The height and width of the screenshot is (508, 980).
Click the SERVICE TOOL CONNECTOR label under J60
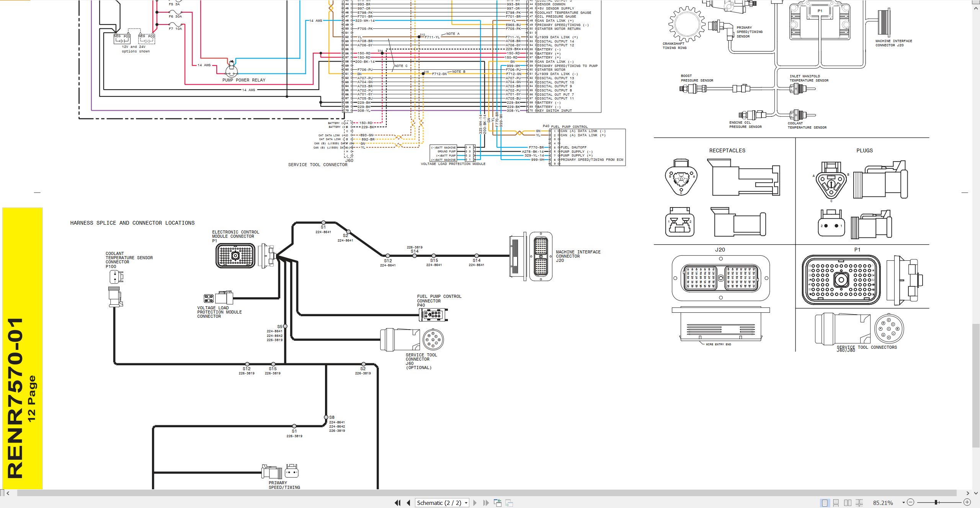pos(318,165)
